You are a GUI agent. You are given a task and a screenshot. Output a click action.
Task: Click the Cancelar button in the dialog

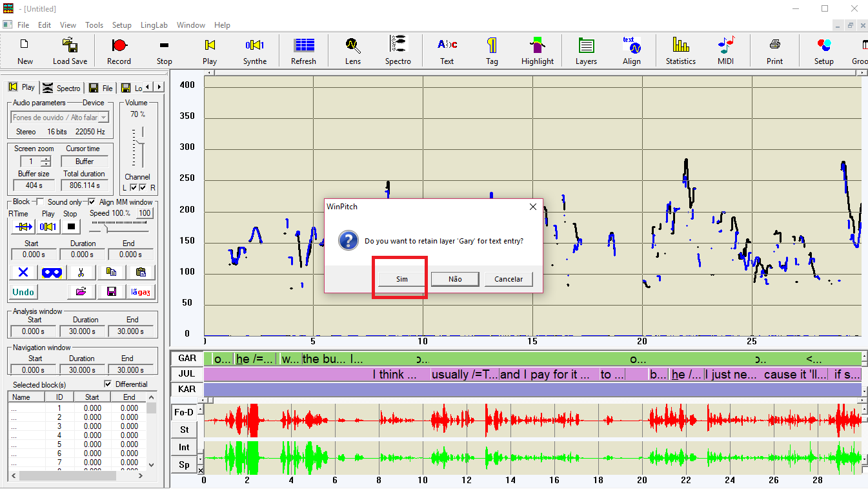pyautogui.click(x=509, y=279)
